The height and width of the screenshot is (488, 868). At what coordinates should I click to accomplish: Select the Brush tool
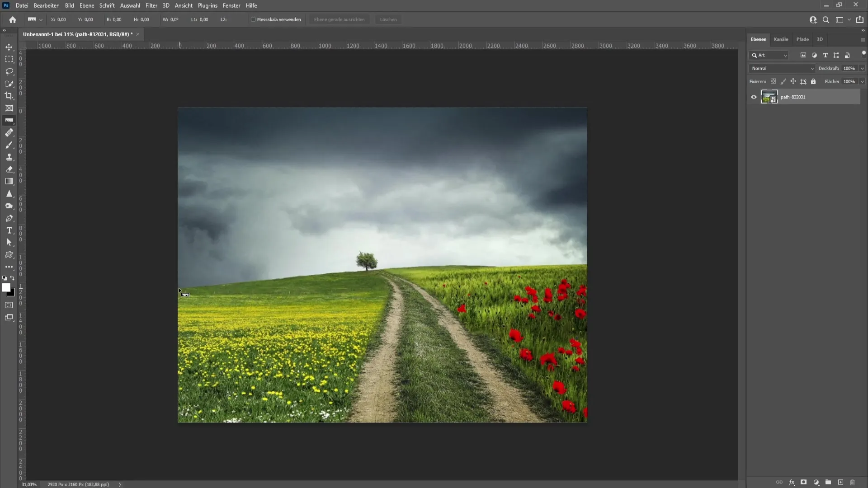click(x=9, y=145)
